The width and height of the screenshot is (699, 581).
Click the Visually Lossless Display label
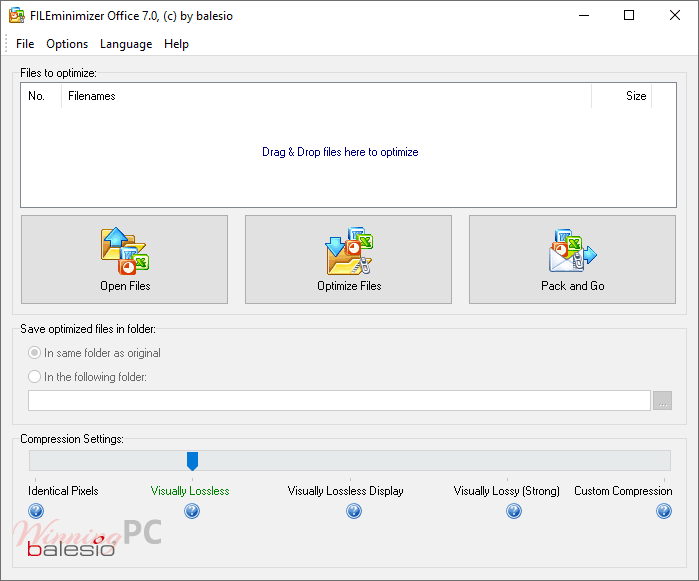coord(345,491)
